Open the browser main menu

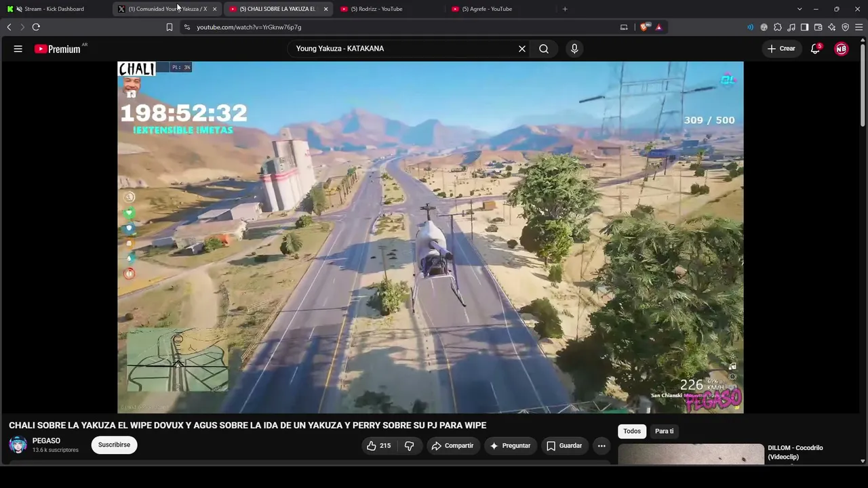coord(859,27)
